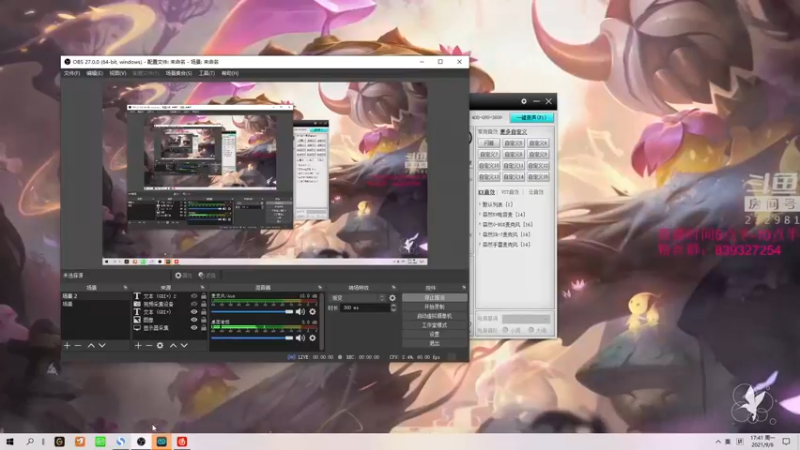Toggle visibility eye for 视频采集设备 source
This screenshot has height=450, width=800.
coord(194,304)
